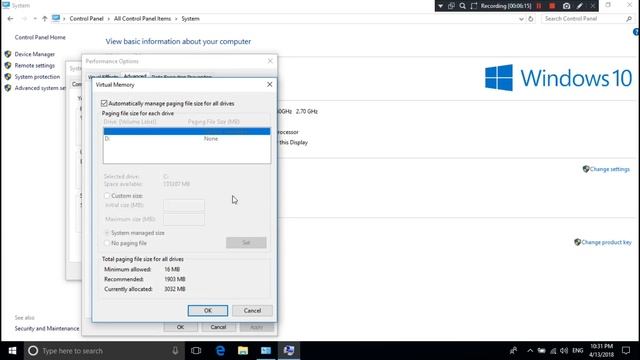Open Task View from taskbar

(196, 351)
